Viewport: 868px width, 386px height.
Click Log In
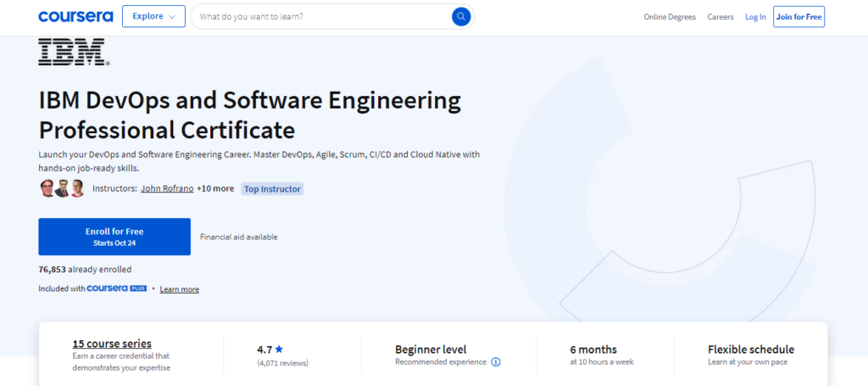[755, 17]
